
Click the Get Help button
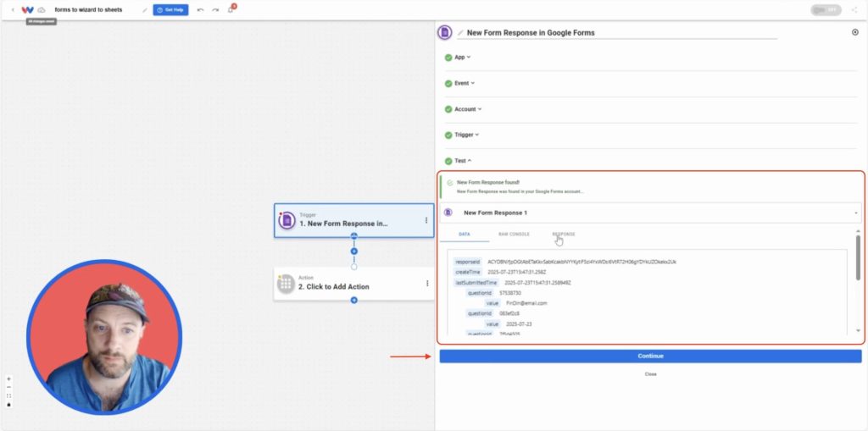(170, 10)
